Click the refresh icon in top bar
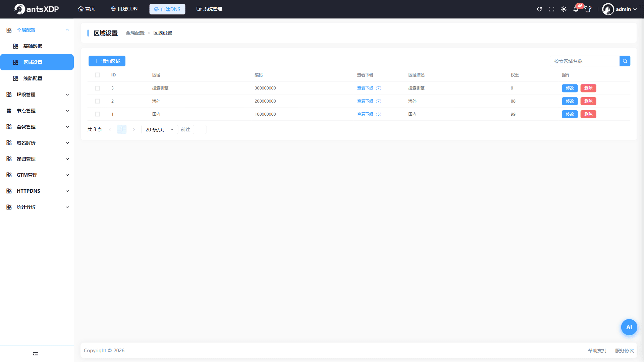The width and height of the screenshot is (644, 362). click(539, 9)
